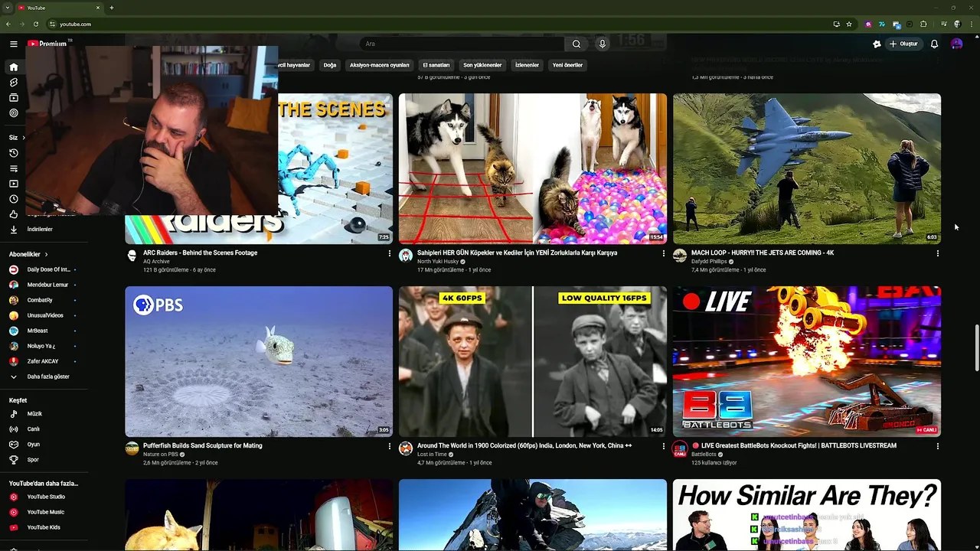Open options for Pufferfish video

pos(390,446)
